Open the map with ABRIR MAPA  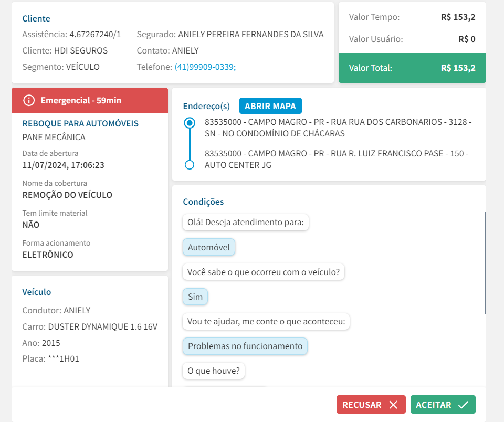click(270, 106)
